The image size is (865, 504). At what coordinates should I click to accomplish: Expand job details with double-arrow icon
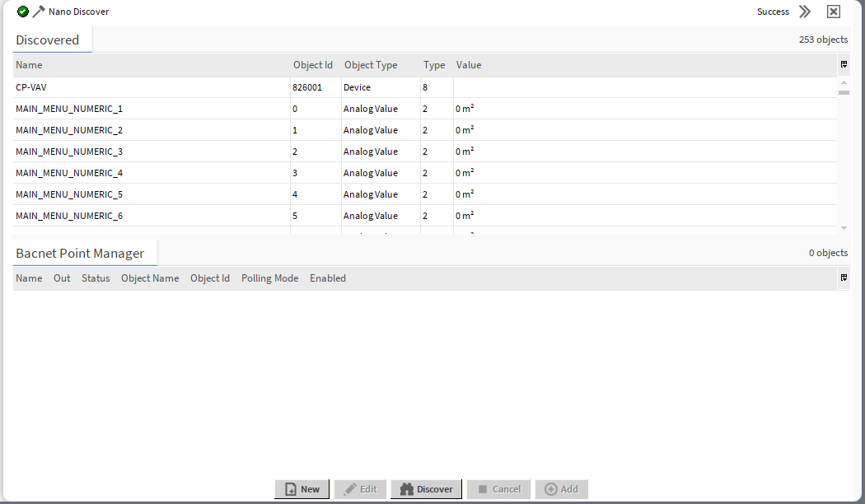point(805,12)
